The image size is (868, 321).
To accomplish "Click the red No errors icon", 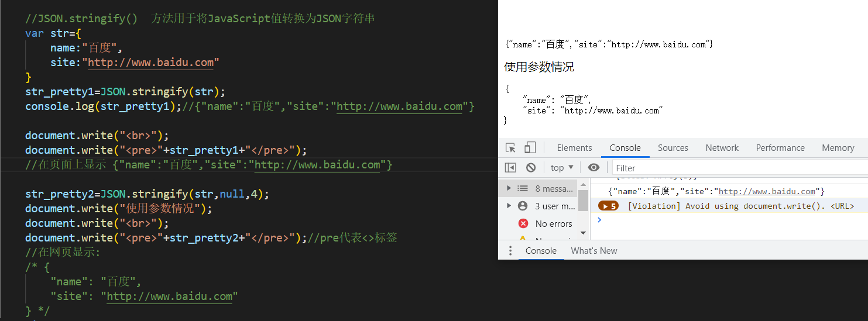I will point(523,223).
